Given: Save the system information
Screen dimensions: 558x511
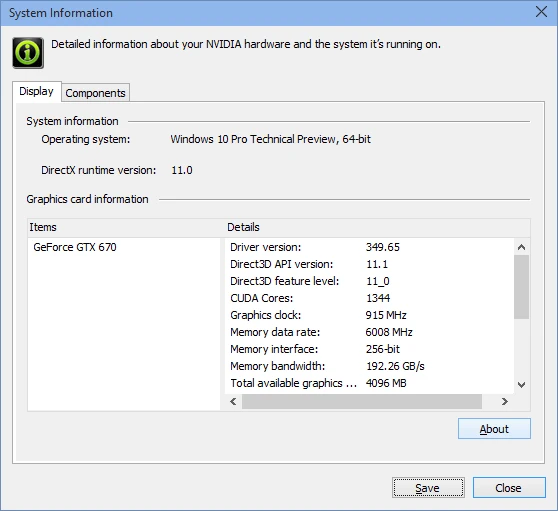Looking at the screenshot, I should [428, 488].
